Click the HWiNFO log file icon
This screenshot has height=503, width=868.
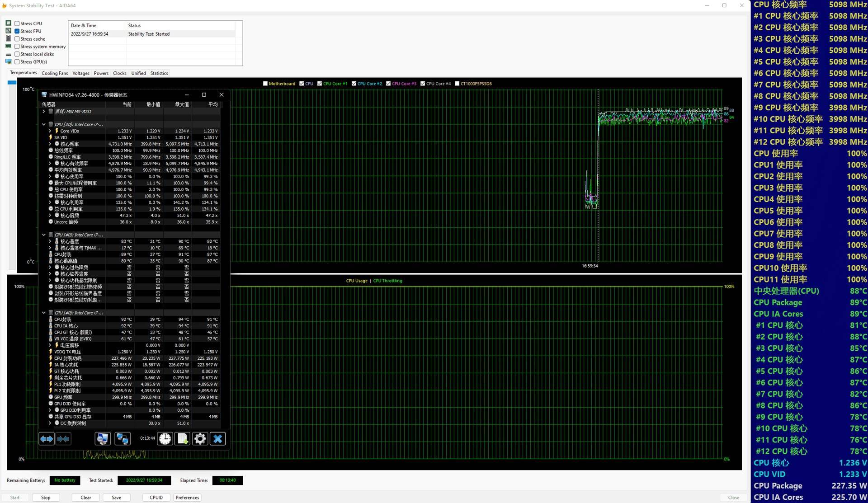[183, 438]
